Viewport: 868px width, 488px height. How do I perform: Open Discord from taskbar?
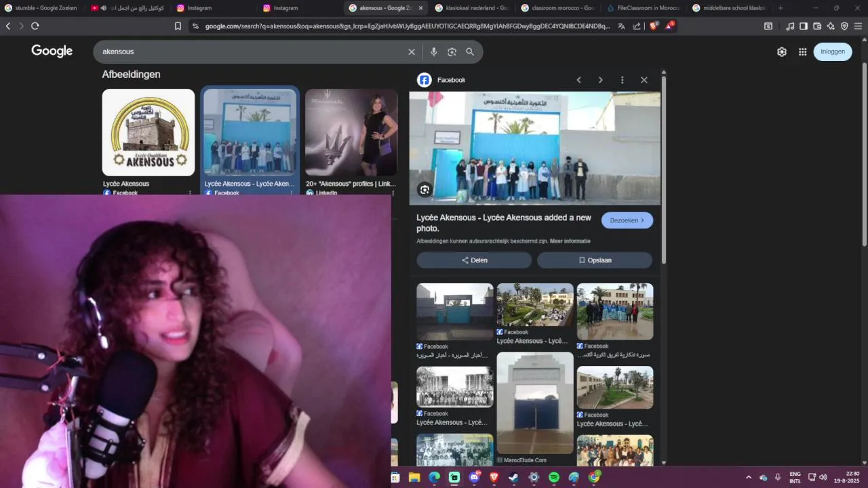pyautogui.click(x=474, y=477)
